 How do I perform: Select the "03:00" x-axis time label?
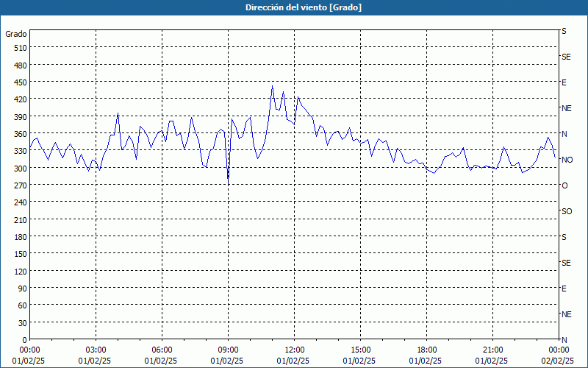[96, 350]
